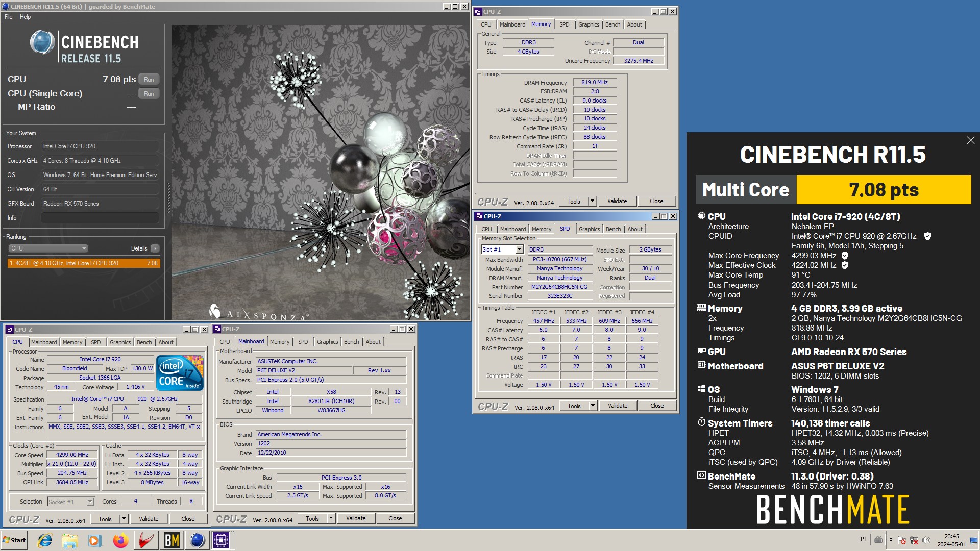
Task: Switch to Bench tab in CPU-Z CPU window
Action: click(x=144, y=342)
